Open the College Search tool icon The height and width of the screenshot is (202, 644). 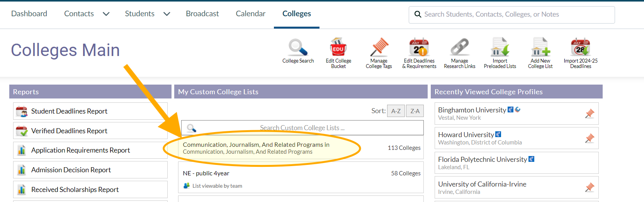[298, 48]
